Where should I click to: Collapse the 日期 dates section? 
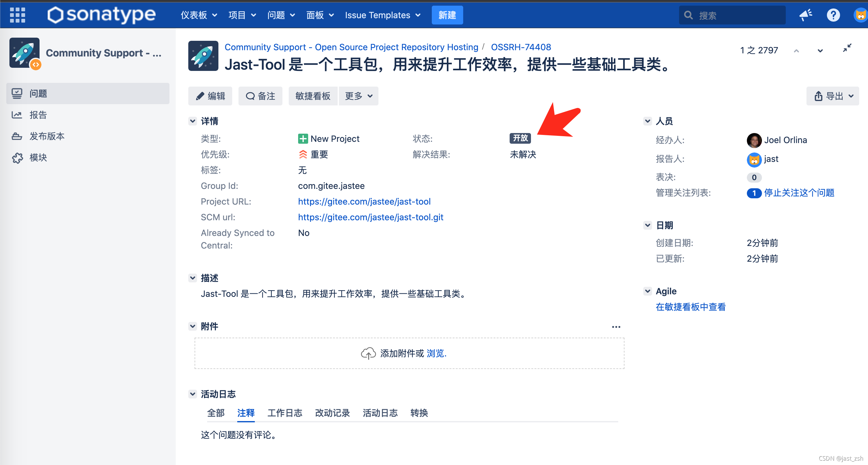tap(647, 225)
